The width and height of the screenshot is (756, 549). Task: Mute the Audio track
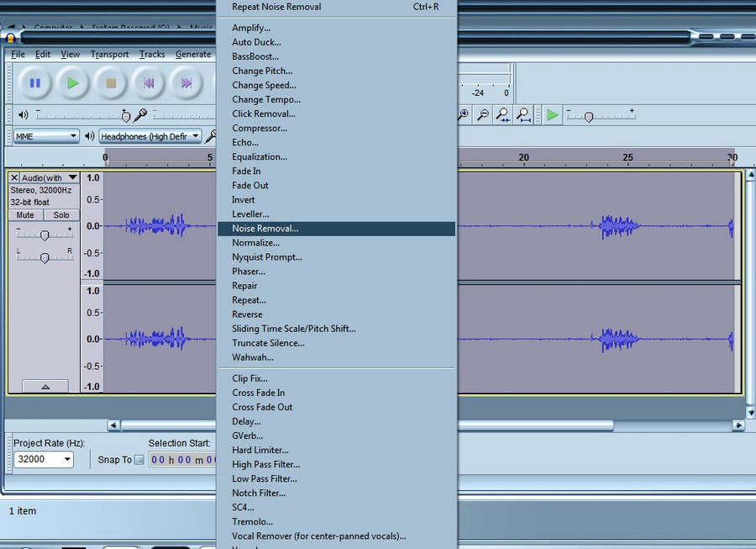click(x=25, y=215)
